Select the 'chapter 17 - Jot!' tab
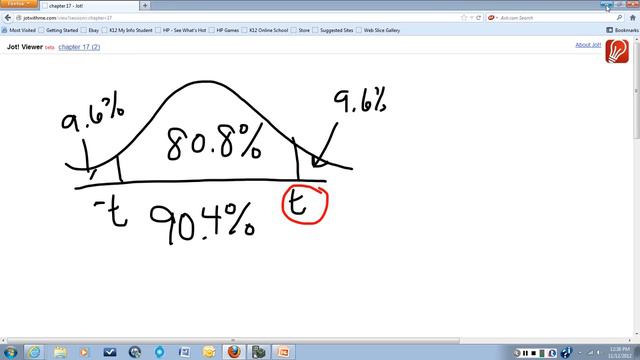Screen dimensions: 640x360 click(90, 6)
